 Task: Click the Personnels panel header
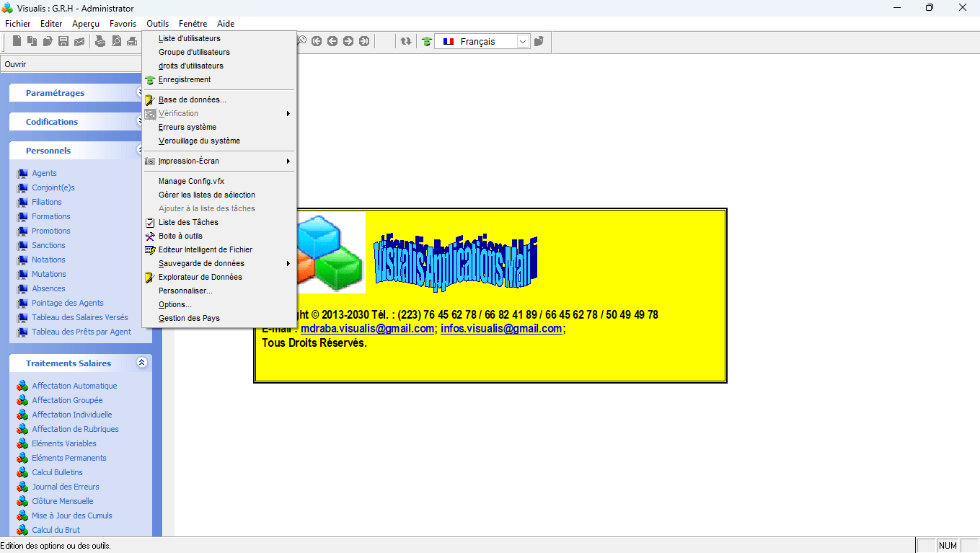[x=76, y=151]
